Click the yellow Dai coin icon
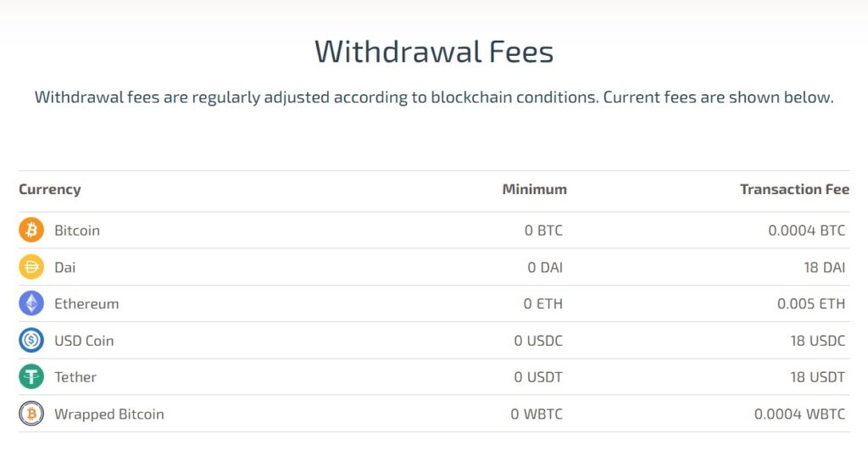The image size is (868, 456). point(31,267)
